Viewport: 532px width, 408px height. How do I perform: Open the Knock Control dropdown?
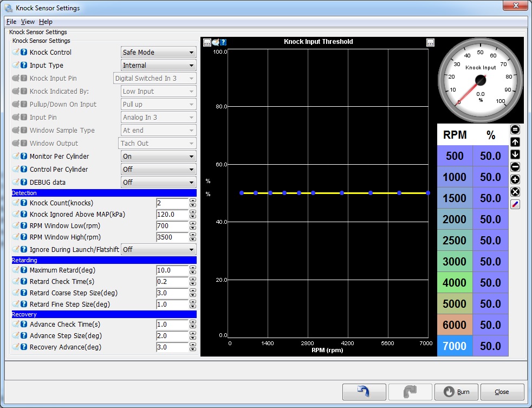(158, 53)
